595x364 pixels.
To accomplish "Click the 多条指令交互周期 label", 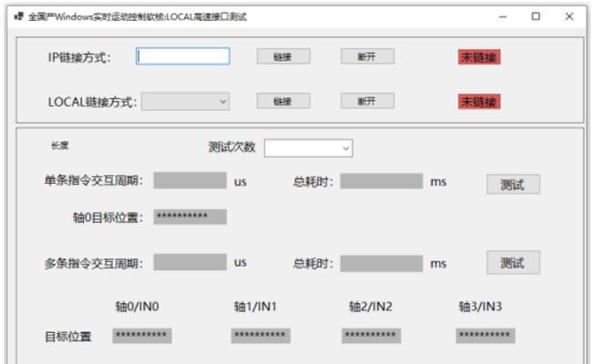I will pos(94,263).
